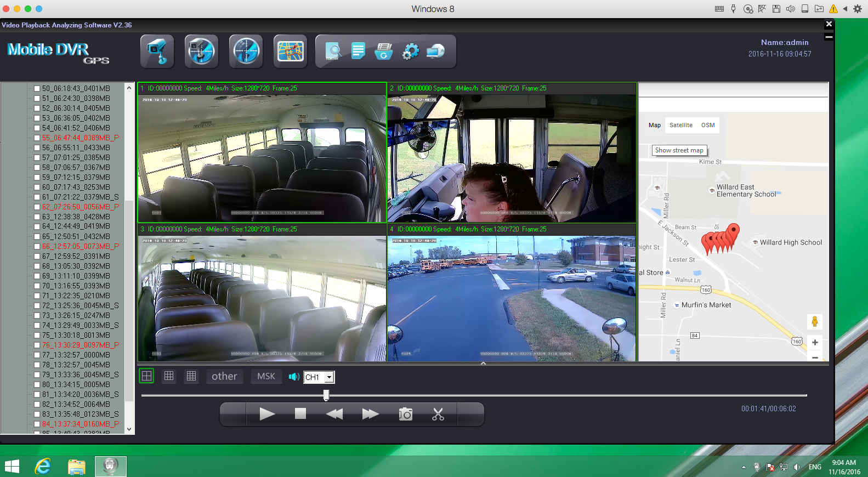
Task: Check the box for 55_06:47:44_0389MB_P
Action: [37, 138]
